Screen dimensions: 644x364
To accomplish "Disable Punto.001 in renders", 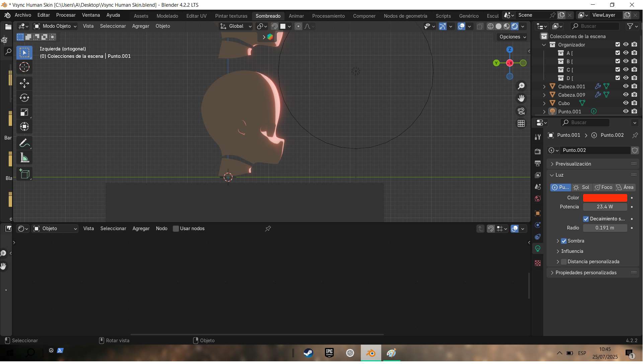I will [635, 112].
